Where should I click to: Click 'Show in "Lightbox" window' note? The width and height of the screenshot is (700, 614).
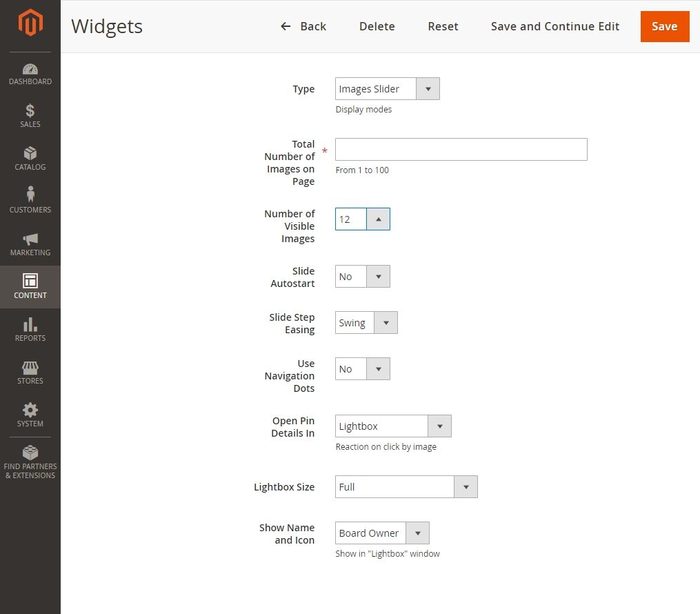coord(388,554)
